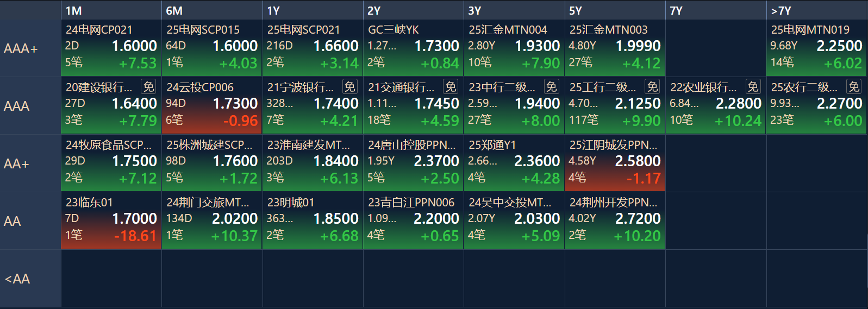Select the 1M maturity column header
The height and width of the screenshot is (309, 868).
tap(111, 10)
